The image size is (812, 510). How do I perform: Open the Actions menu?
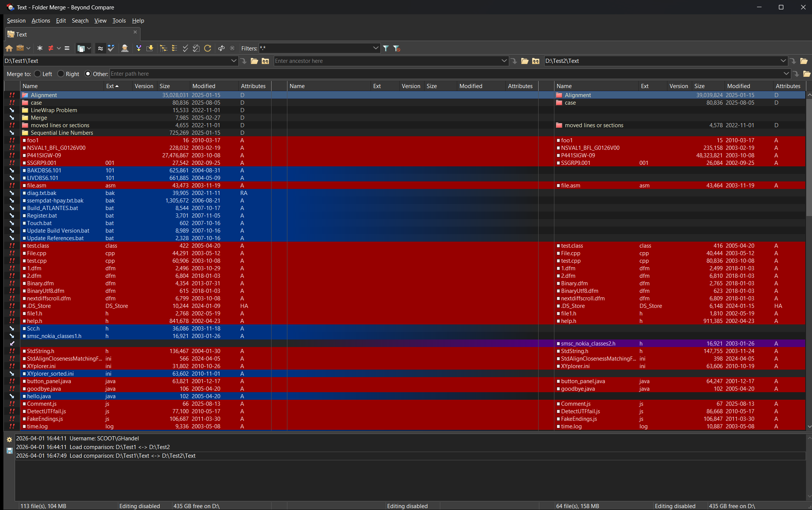pos(41,21)
